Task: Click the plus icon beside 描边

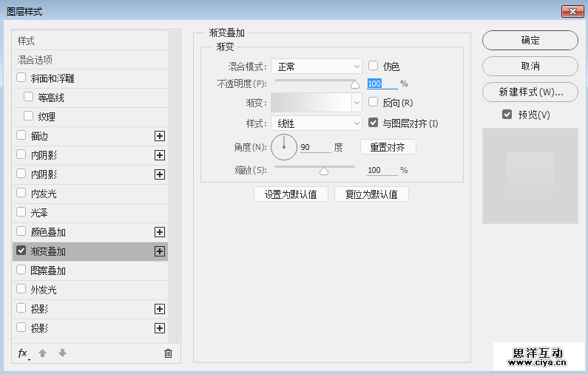Action: [x=159, y=136]
